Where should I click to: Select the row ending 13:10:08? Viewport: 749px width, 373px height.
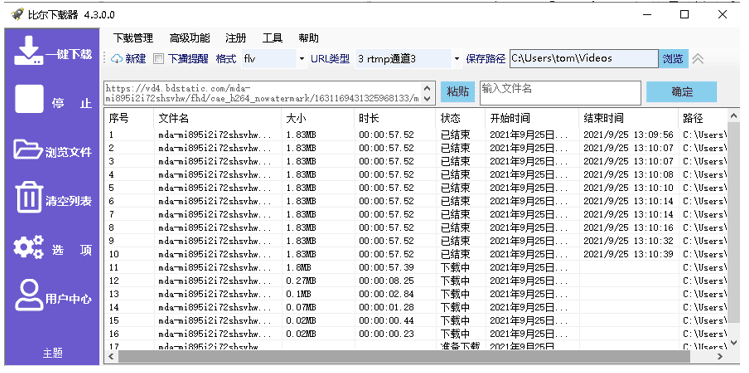tap(416, 175)
